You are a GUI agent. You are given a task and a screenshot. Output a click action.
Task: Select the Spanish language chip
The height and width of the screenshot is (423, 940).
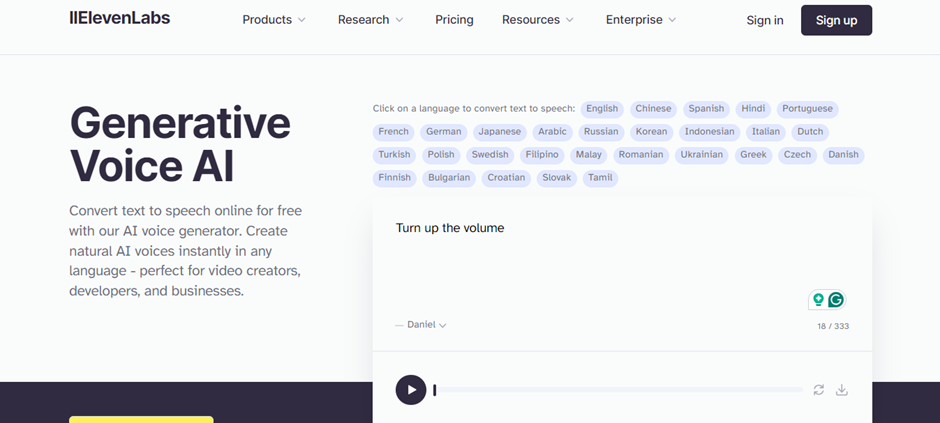[x=706, y=109]
